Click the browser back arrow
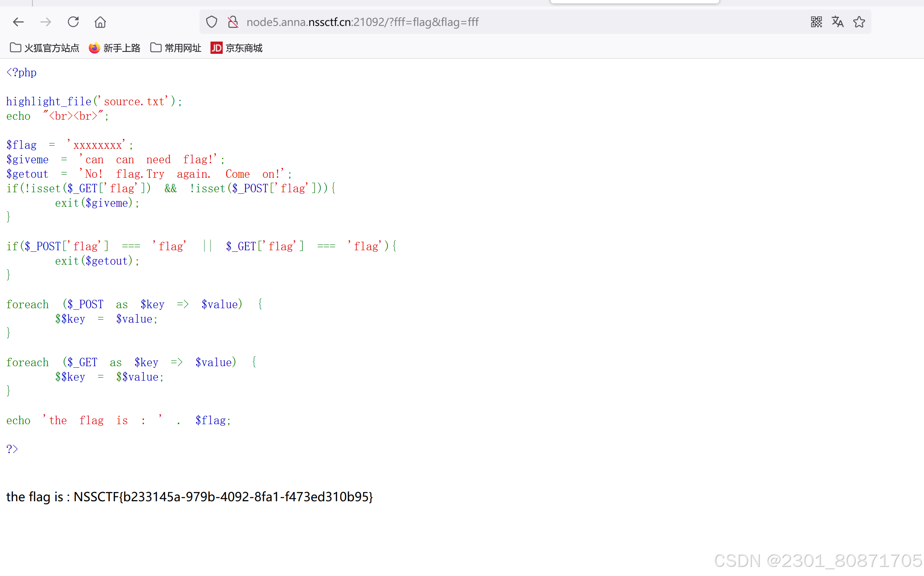 (x=18, y=22)
